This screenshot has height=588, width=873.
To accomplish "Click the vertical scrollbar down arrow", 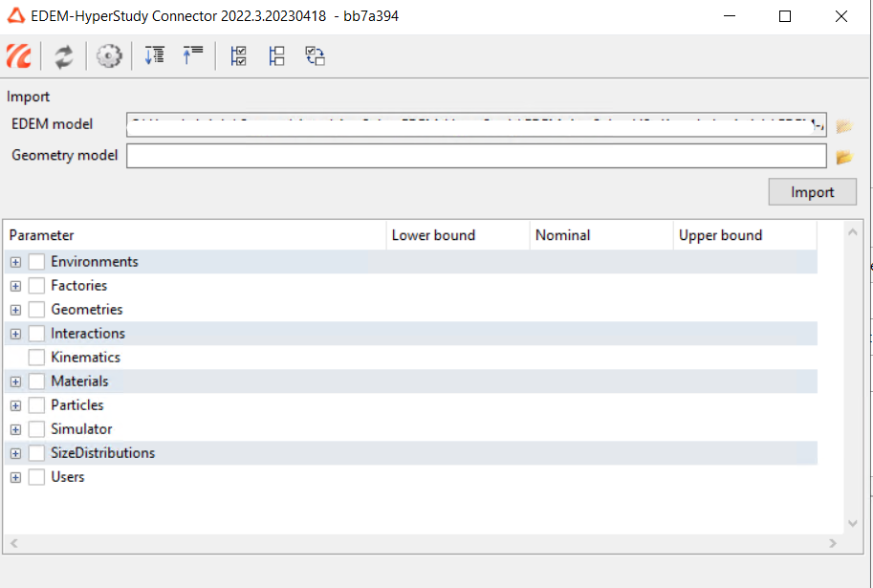I will click(x=852, y=523).
